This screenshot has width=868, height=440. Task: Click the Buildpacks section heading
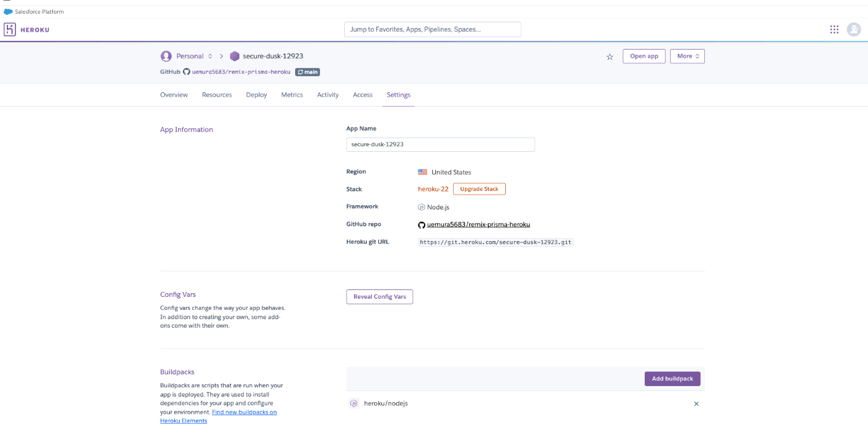tap(177, 372)
